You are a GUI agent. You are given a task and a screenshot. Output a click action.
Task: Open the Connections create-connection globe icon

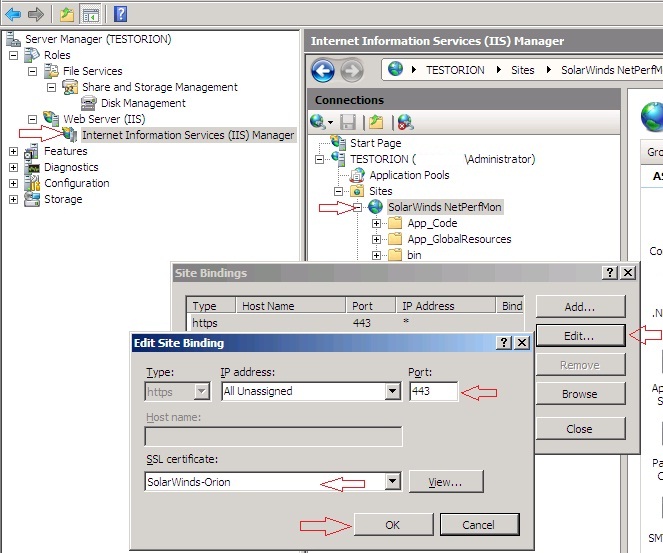[317, 122]
